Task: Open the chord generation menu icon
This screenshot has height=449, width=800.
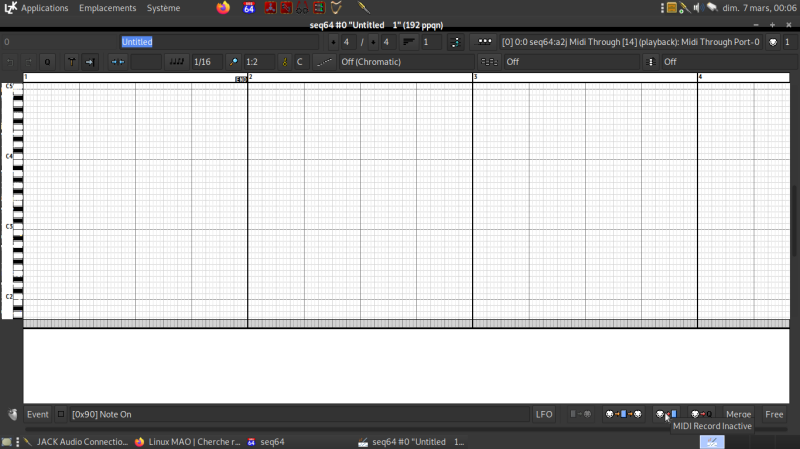Action: tap(651, 62)
